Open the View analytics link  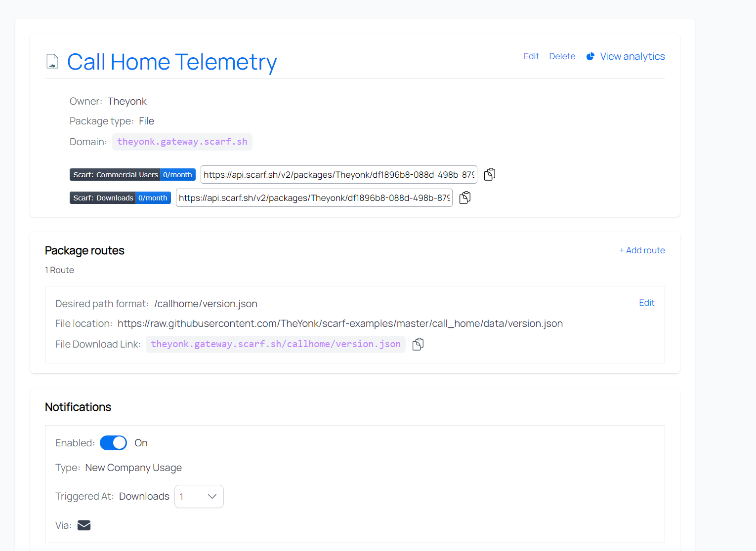[x=632, y=56]
